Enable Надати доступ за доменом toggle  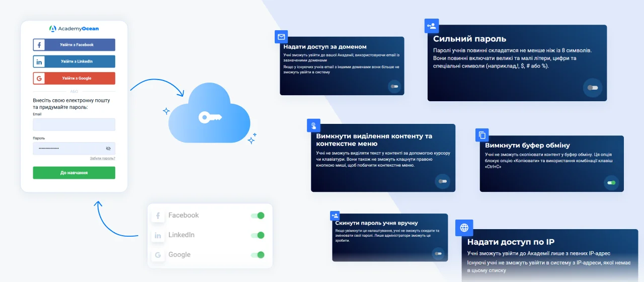(x=394, y=87)
